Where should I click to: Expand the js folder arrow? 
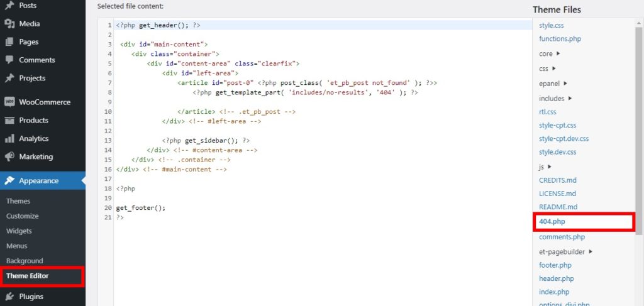pos(550,167)
